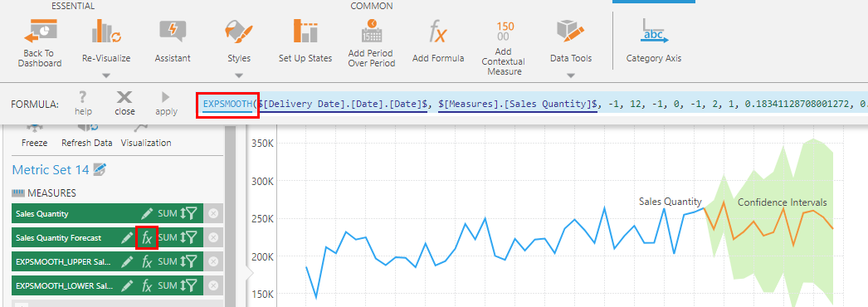Open Category Axis settings
The height and width of the screenshot is (307, 868).
click(x=654, y=31)
